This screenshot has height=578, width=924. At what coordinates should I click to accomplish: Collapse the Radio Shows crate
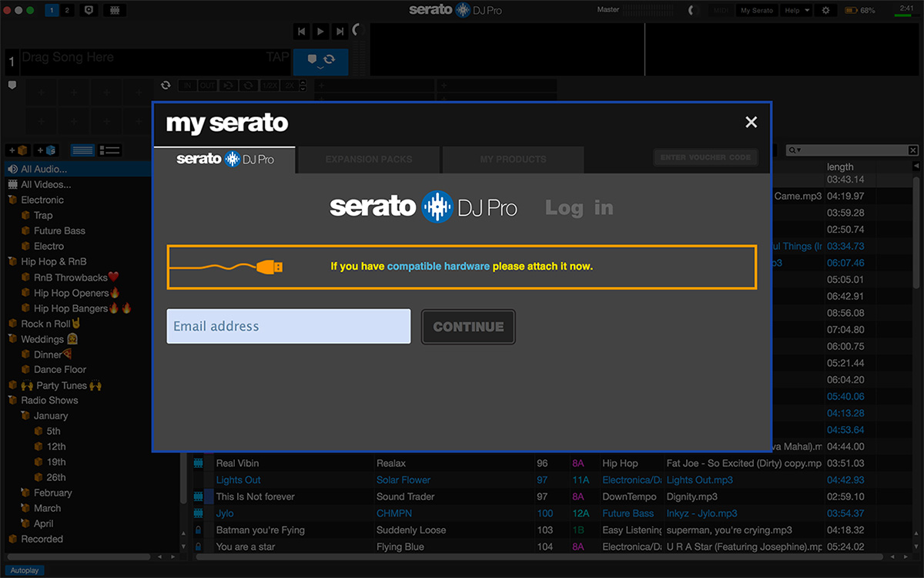(12, 400)
